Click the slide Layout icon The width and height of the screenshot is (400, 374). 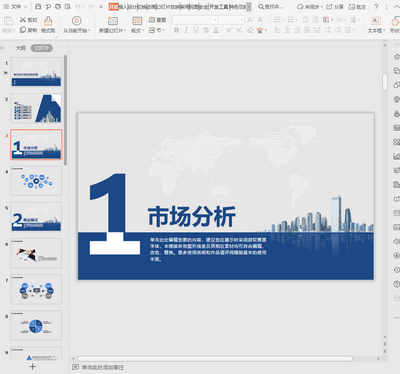coord(137,21)
